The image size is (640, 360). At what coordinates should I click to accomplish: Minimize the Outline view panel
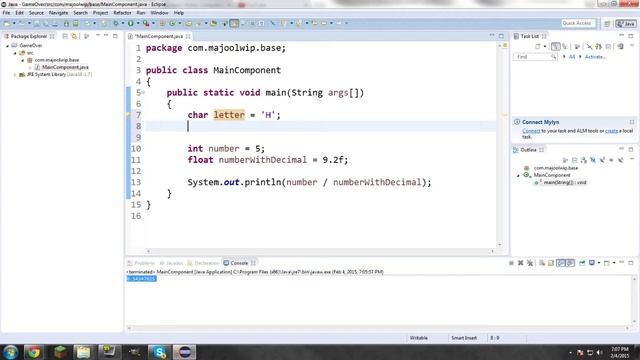(x=621, y=149)
